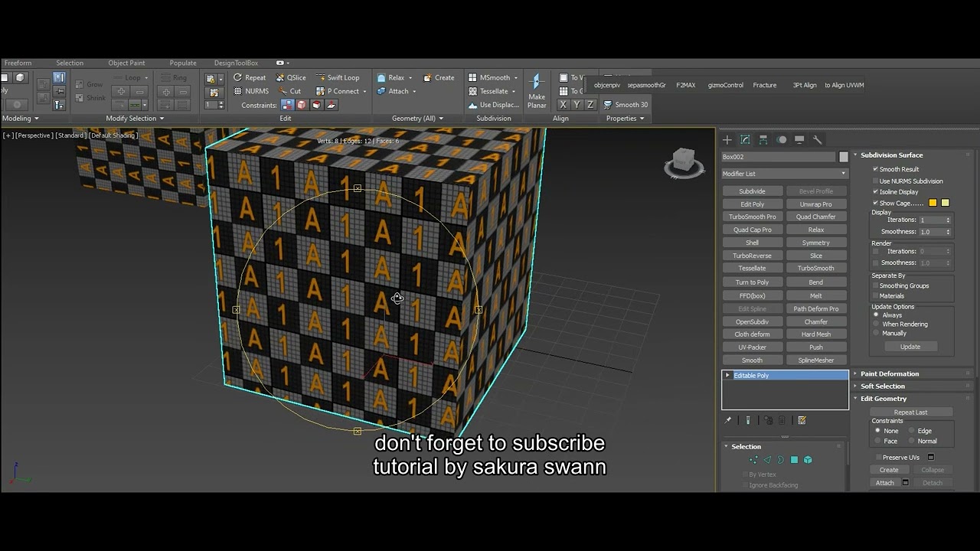The width and height of the screenshot is (980, 551).
Task: Switch to the Freeform ribbon tab
Action: click(x=18, y=63)
